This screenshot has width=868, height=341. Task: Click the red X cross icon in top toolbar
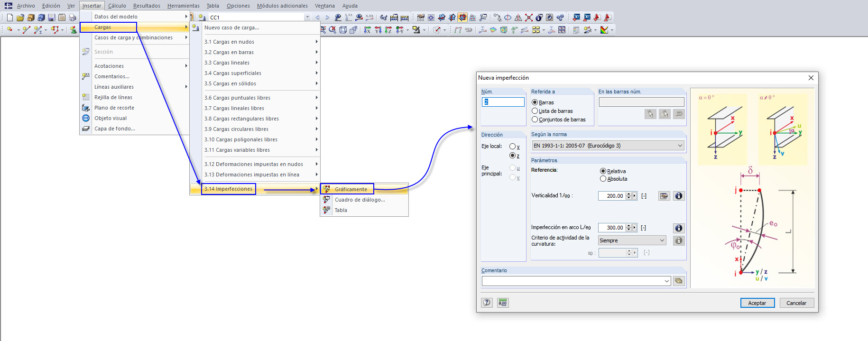[529, 18]
